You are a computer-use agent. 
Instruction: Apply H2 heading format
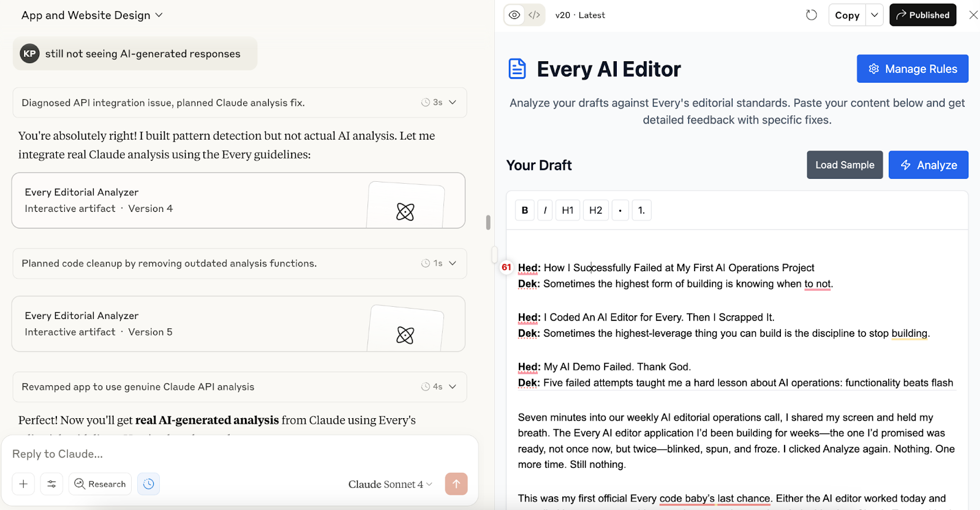coord(596,210)
